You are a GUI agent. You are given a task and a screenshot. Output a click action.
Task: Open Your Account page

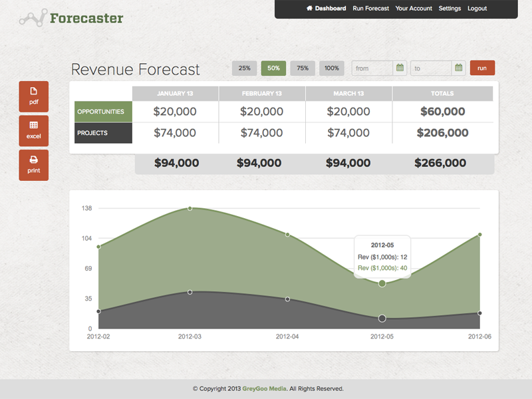click(414, 8)
